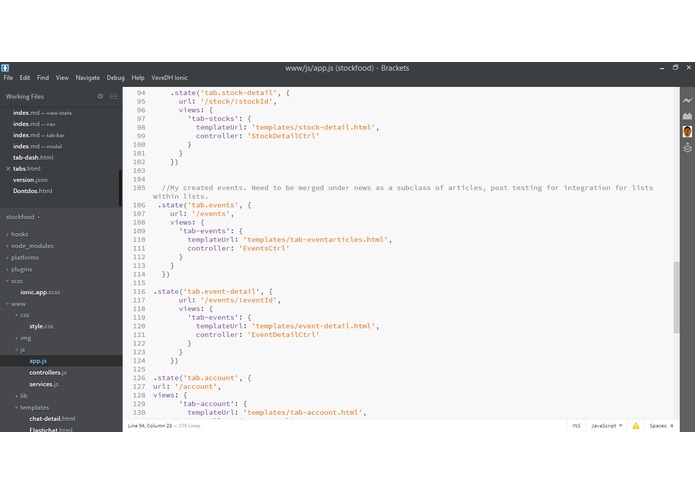The width and height of the screenshot is (695, 494).
Task: Click the editor vertical scrollbar thumb
Action: tap(676, 297)
